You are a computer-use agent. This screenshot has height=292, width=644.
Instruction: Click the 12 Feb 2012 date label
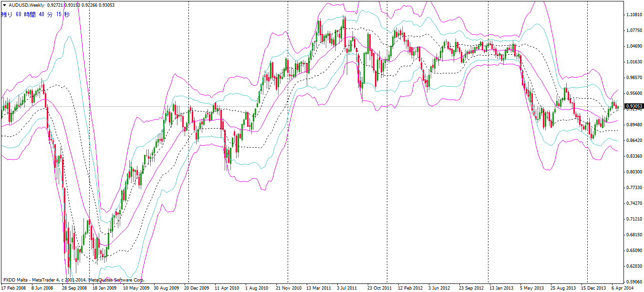tap(410, 288)
